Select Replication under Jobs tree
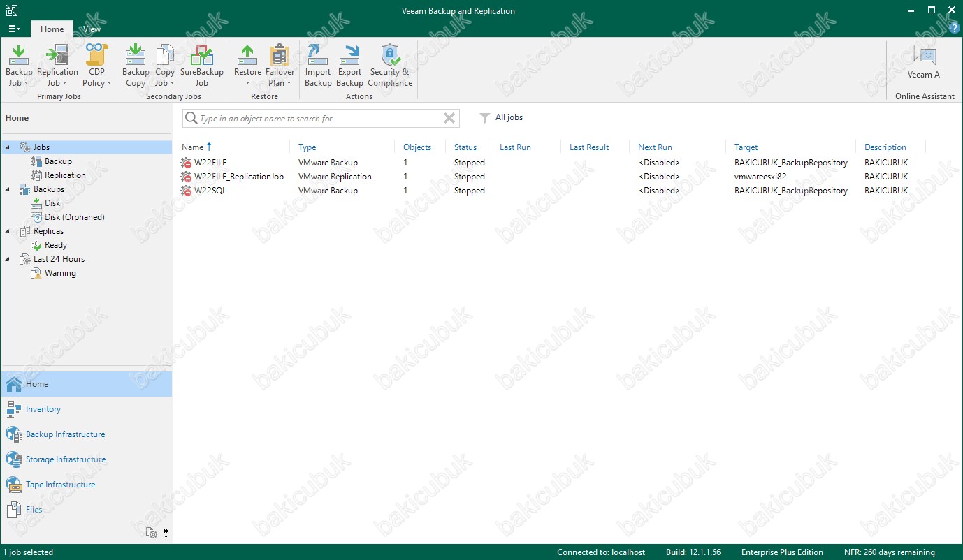 point(65,175)
